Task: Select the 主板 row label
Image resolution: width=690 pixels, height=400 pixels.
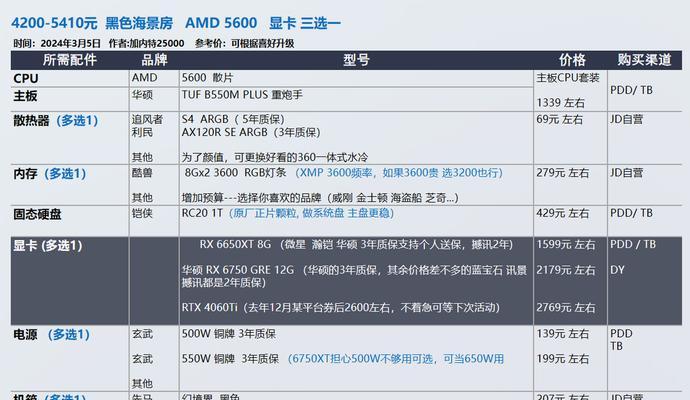Action: click(x=26, y=95)
